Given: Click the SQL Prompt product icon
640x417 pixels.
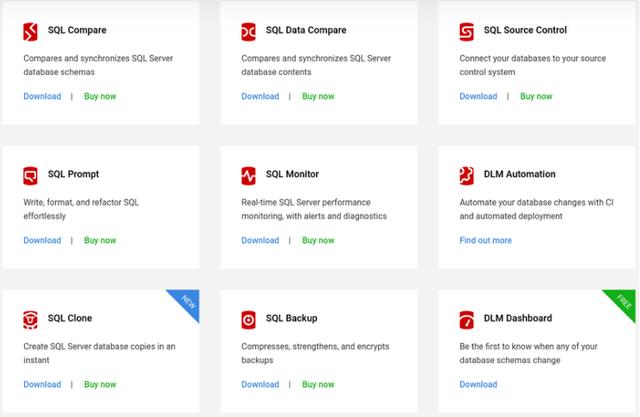Looking at the screenshot, I should click(x=30, y=176).
